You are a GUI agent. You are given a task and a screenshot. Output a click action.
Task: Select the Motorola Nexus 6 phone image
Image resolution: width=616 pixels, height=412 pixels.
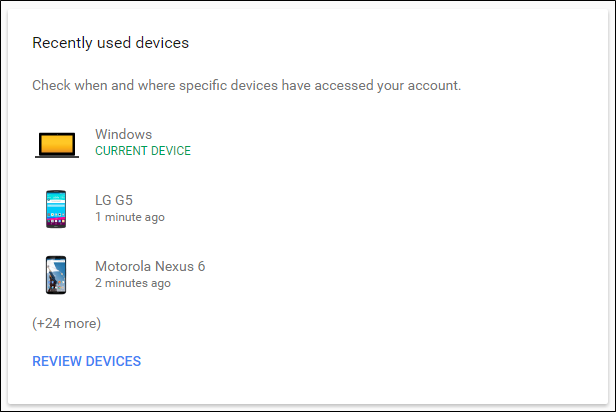56,275
